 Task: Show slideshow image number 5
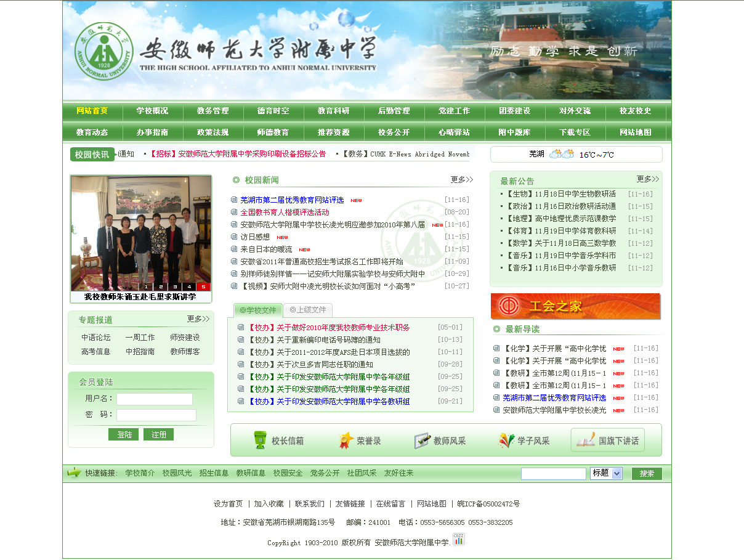point(203,286)
